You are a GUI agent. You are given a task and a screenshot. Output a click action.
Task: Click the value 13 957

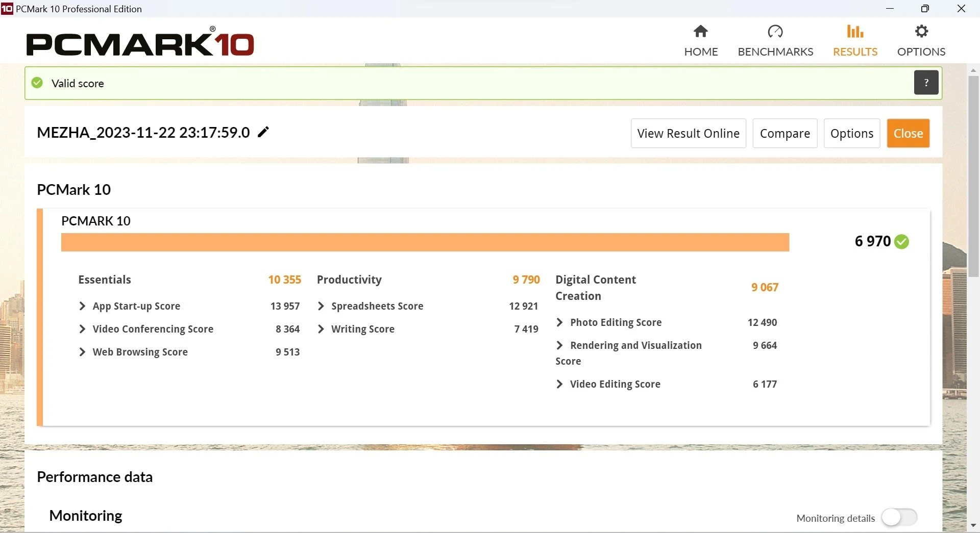coord(285,306)
